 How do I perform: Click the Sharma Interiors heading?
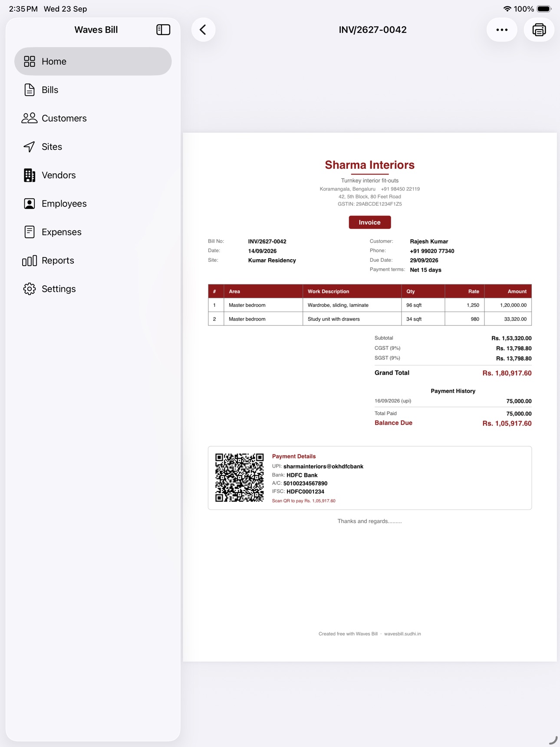click(369, 165)
